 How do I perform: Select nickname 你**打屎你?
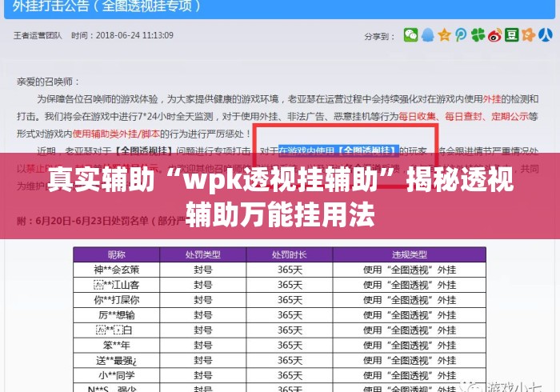(x=117, y=300)
